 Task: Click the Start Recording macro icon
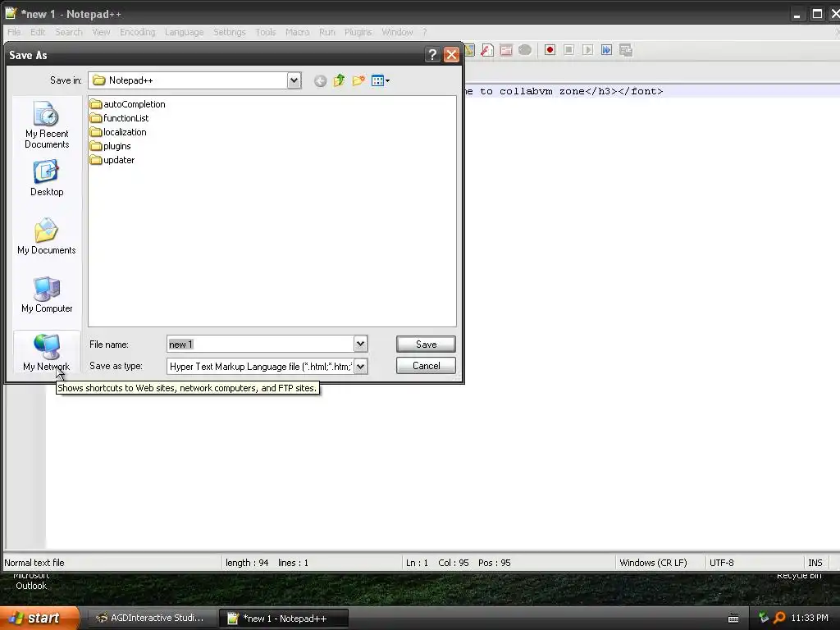(x=550, y=50)
